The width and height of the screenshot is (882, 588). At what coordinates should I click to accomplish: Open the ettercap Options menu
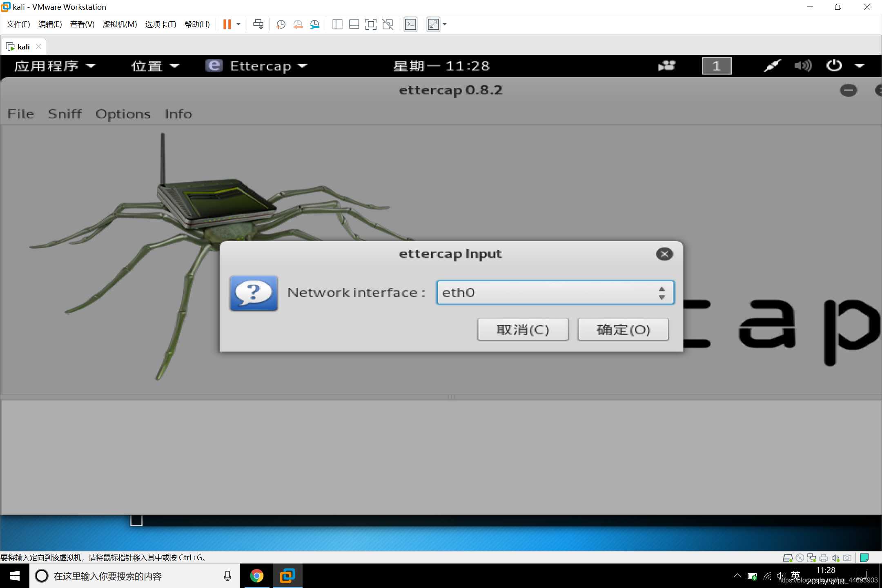[x=123, y=114]
